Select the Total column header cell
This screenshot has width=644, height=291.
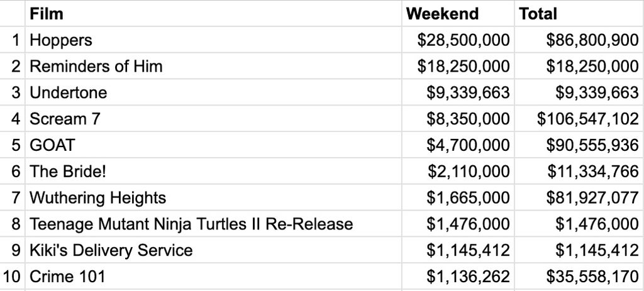click(579, 14)
